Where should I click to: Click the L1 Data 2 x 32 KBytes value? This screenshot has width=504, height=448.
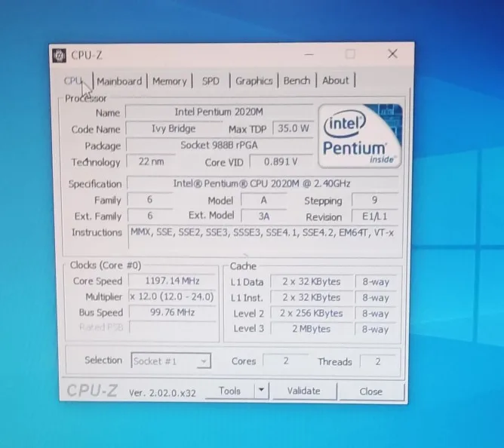(312, 282)
